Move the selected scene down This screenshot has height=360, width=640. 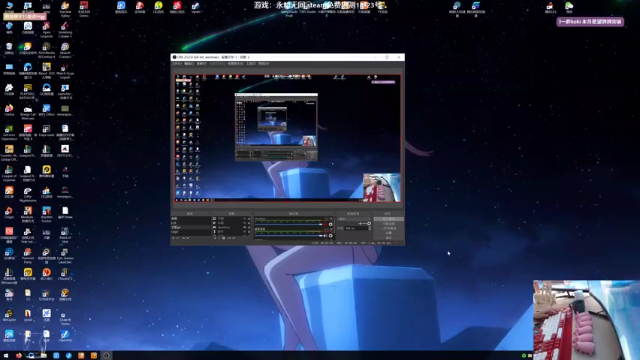click(187, 238)
